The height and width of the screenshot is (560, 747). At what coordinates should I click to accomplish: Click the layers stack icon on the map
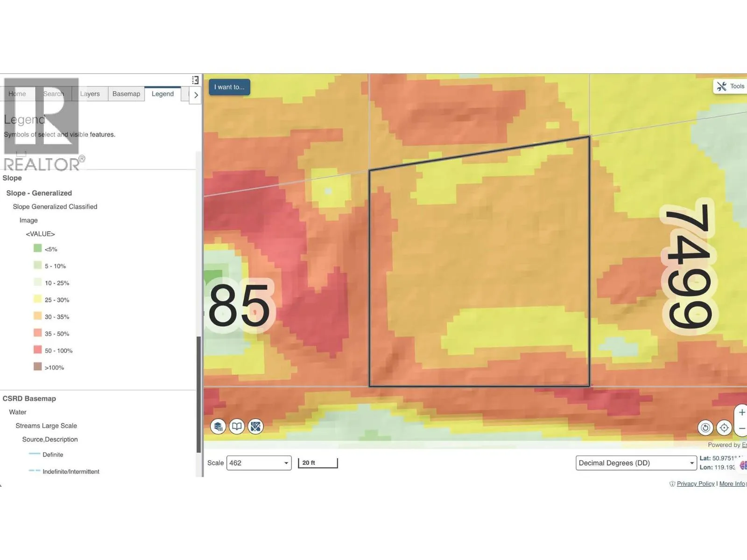tap(218, 427)
